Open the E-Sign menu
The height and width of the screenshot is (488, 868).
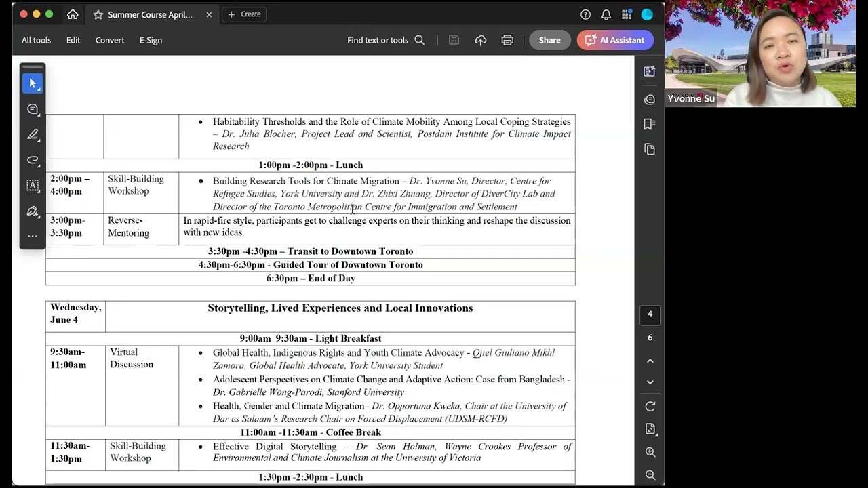point(151,40)
